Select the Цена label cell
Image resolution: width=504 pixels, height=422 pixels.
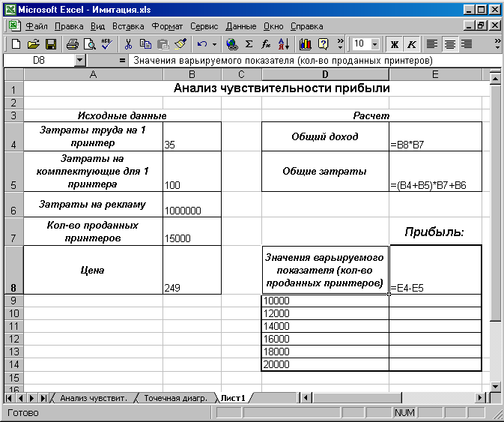click(93, 270)
